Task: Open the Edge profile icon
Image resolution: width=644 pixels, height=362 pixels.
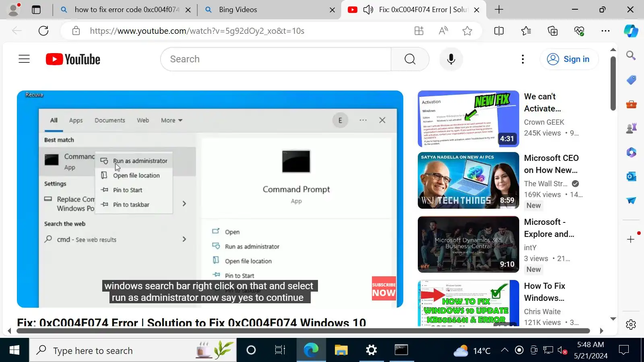Action: (14, 9)
